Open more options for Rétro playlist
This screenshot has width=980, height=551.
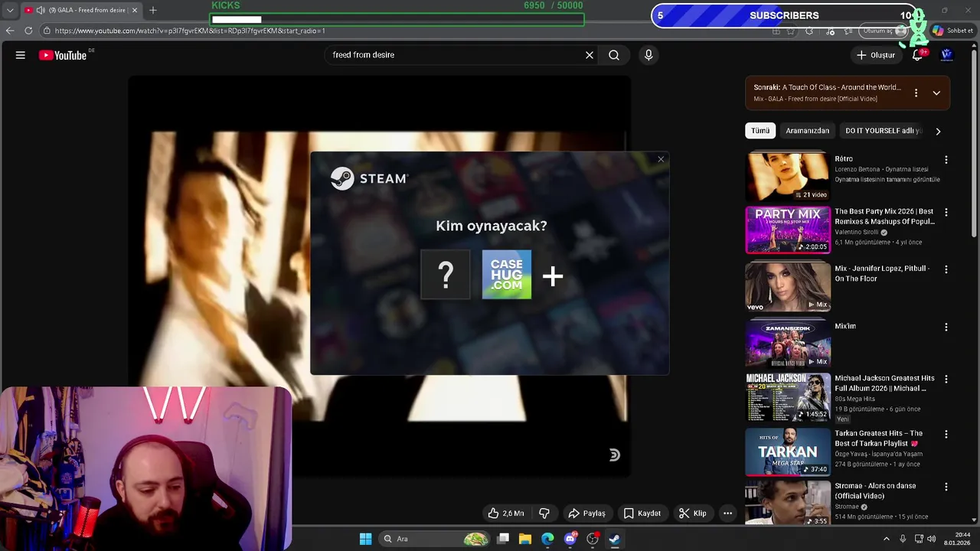pos(946,160)
